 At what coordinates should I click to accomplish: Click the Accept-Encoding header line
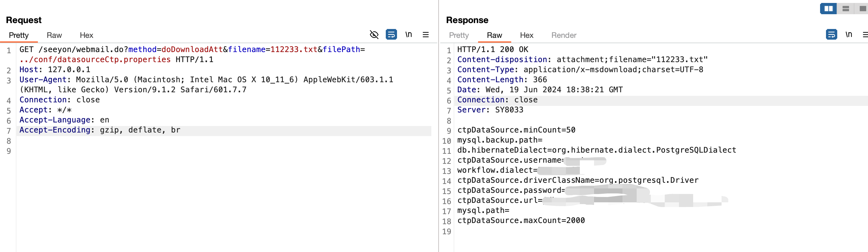pos(100,130)
